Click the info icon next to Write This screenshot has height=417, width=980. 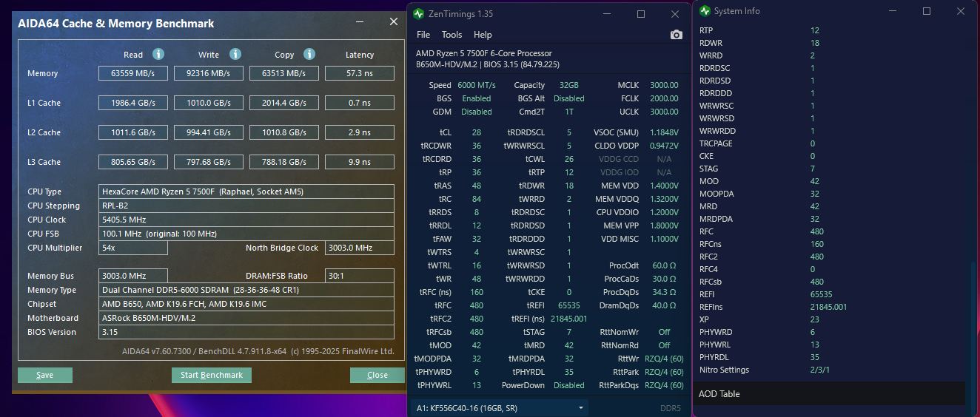(235, 54)
